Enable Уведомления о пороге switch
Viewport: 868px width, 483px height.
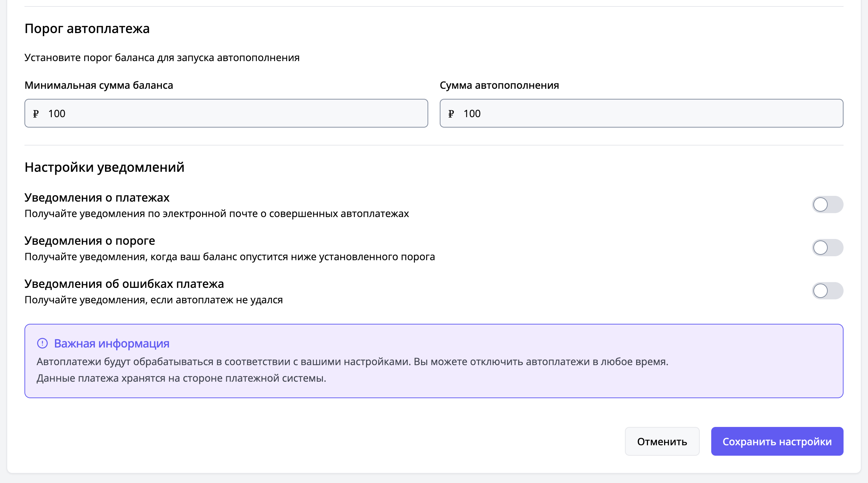(x=827, y=248)
